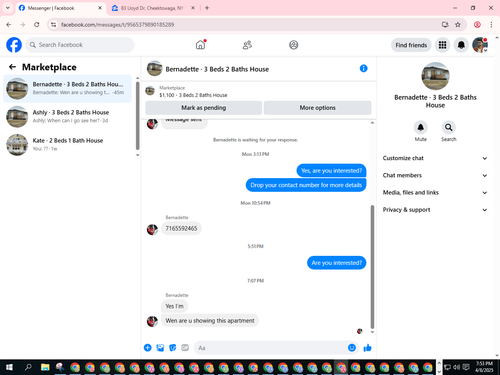Reload the page in the browser
Viewport: 500px width, 375px height.
point(37,24)
